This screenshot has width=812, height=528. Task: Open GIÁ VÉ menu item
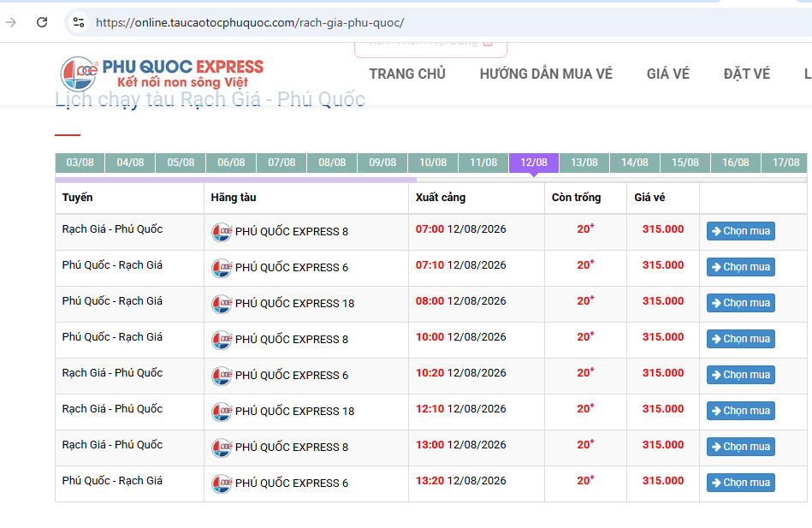click(668, 74)
